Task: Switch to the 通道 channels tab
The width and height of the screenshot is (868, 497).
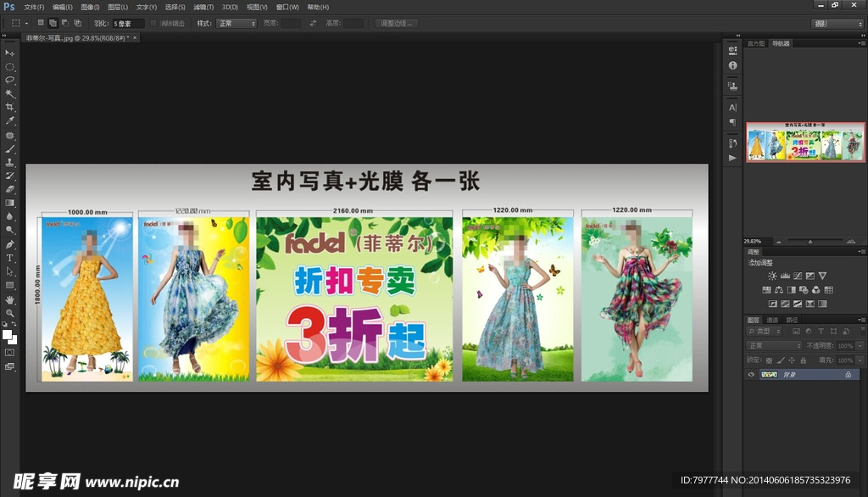Action: [x=772, y=320]
